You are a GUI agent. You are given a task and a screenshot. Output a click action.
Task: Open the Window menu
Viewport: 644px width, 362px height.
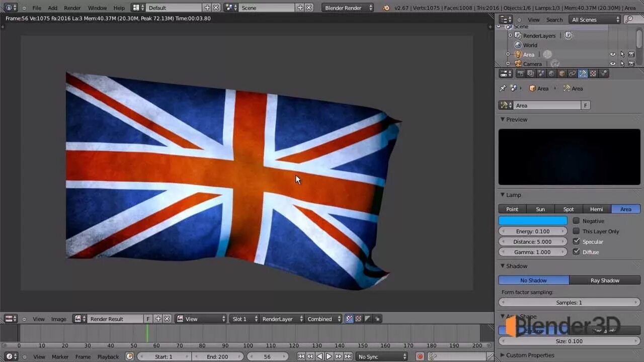coord(97,8)
